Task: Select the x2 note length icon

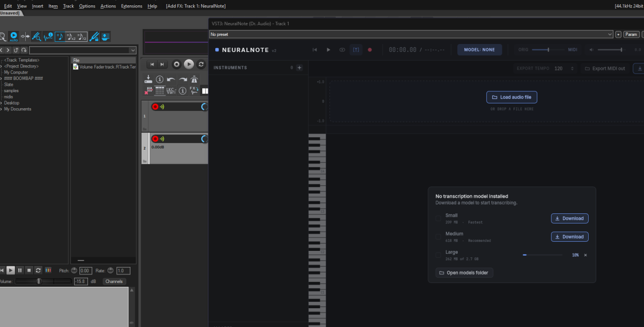Action: click(x=71, y=36)
